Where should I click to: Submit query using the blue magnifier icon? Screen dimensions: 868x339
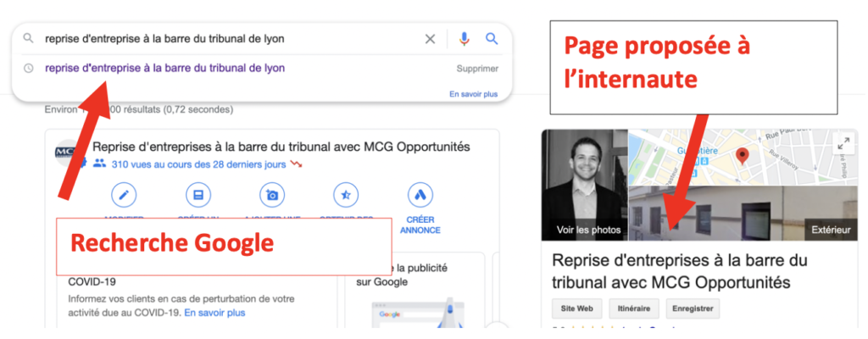(x=492, y=39)
